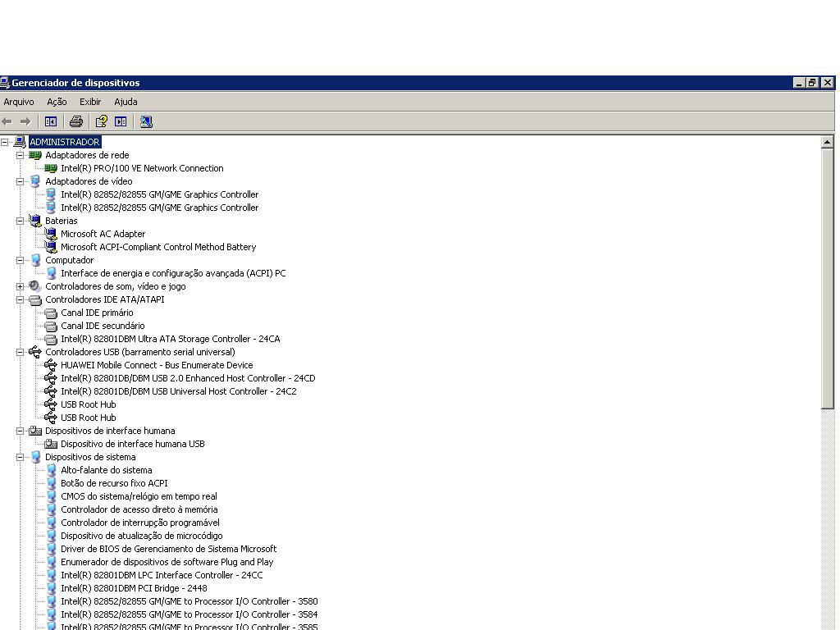Screen dimensions: 840x630
Task: Click the Controladores IDE ATA/ATAPI icon
Action: coord(35,300)
